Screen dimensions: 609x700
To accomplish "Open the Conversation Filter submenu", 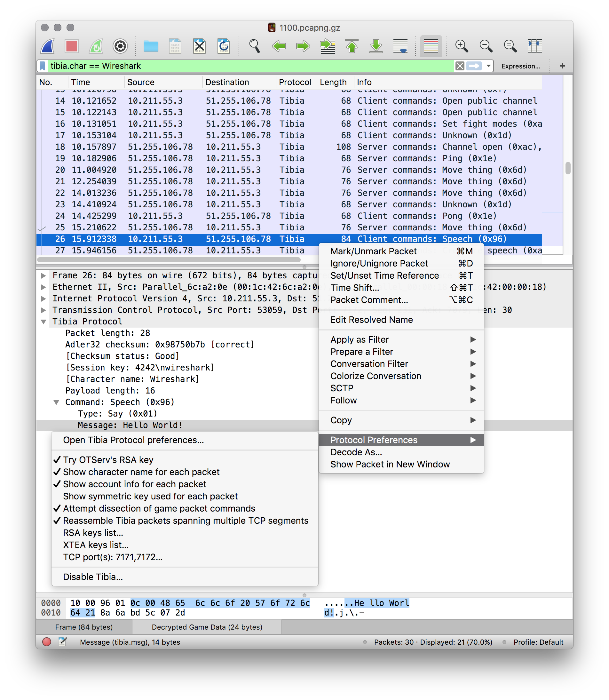I will (x=401, y=364).
